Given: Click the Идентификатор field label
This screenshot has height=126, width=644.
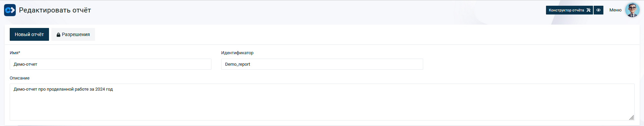Looking at the screenshot, I should pos(237,53).
